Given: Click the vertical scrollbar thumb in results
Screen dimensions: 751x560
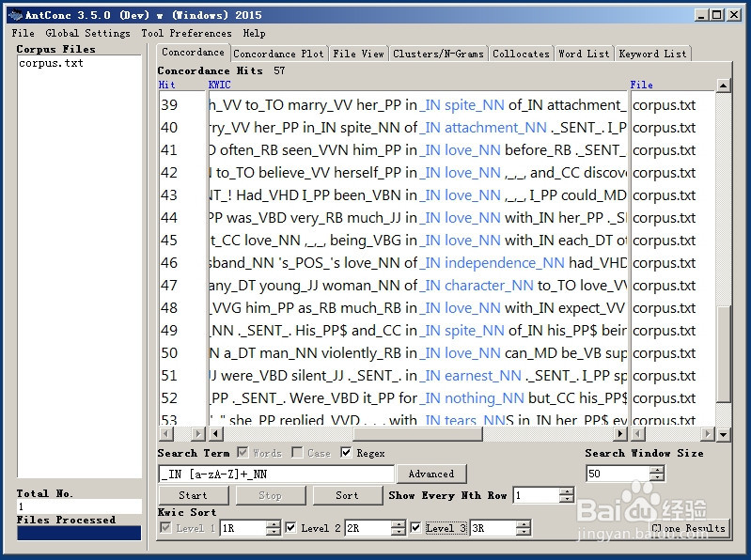Looking at the screenshot, I should point(723,354).
